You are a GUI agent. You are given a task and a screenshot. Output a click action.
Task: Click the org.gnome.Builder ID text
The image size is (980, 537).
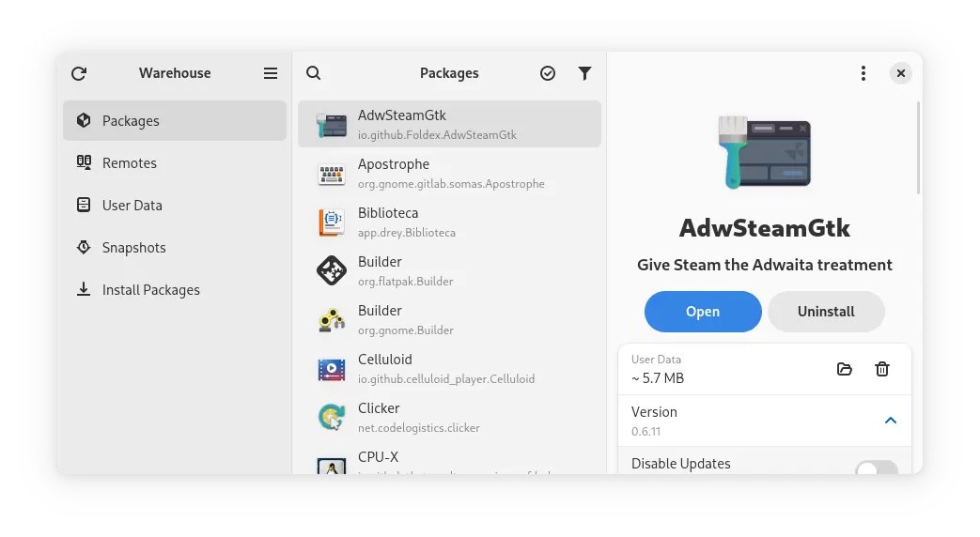coord(406,330)
